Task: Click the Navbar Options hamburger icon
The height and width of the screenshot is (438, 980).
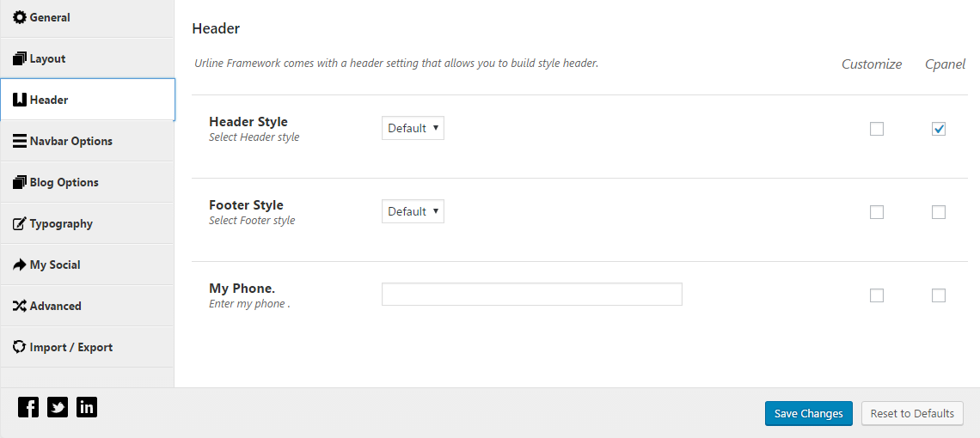Action: 20,141
